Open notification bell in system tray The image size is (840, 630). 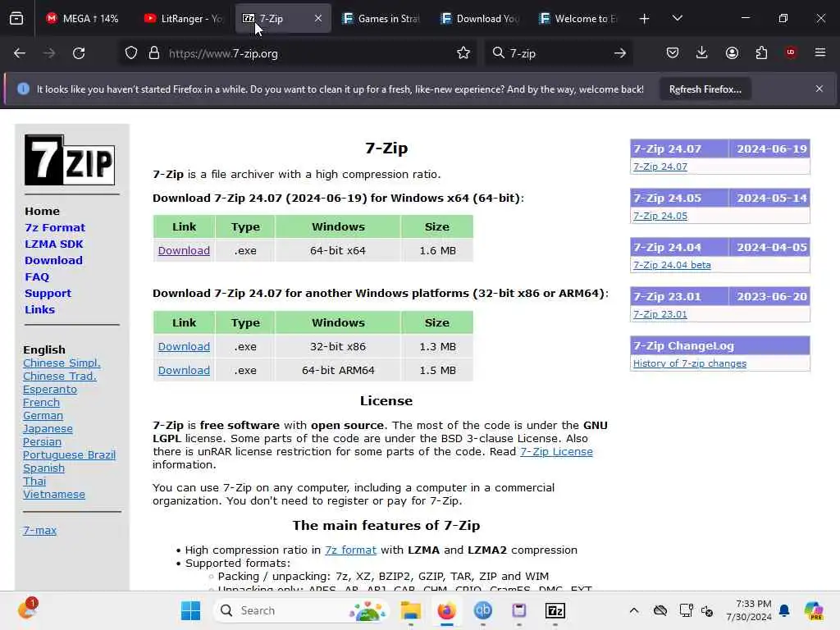(784, 610)
